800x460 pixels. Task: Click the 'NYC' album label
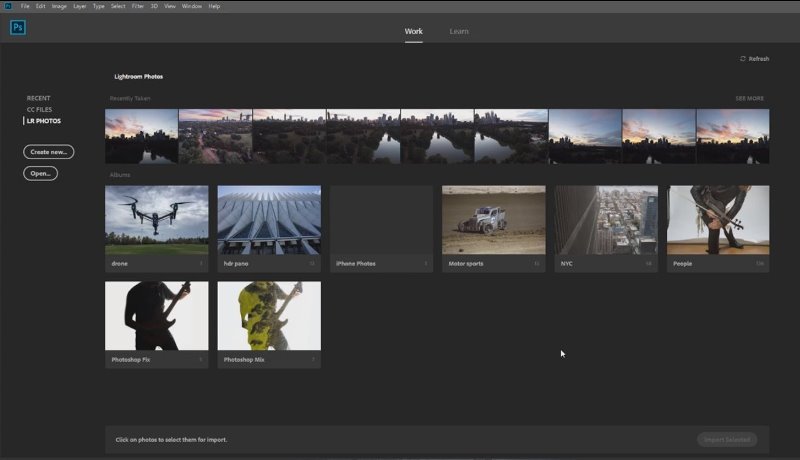pos(566,264)
